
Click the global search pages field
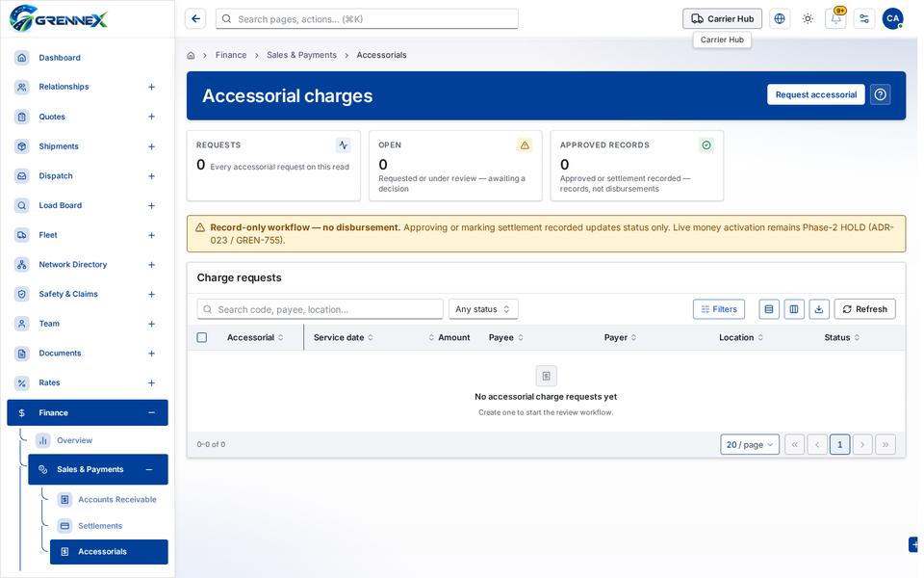click(367, 19)
